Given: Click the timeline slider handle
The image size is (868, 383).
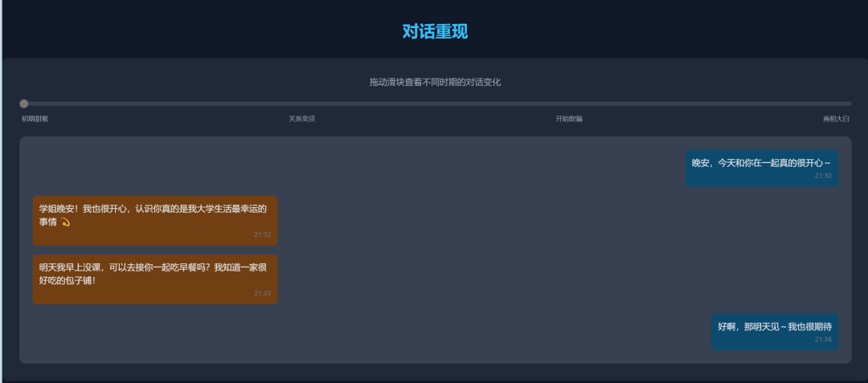Looking at the screenshot, I should tap(24, 104).
